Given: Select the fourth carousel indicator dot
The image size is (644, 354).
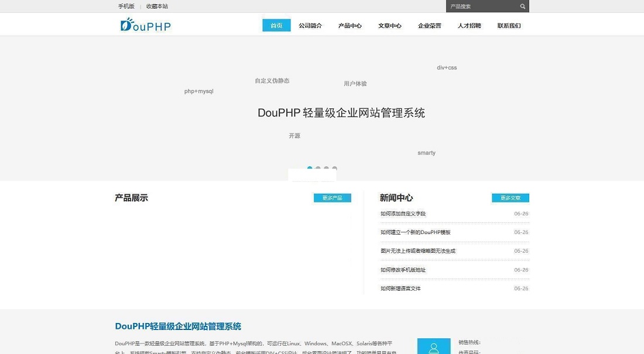Looking at the screenshot, I should pos(334,169).
